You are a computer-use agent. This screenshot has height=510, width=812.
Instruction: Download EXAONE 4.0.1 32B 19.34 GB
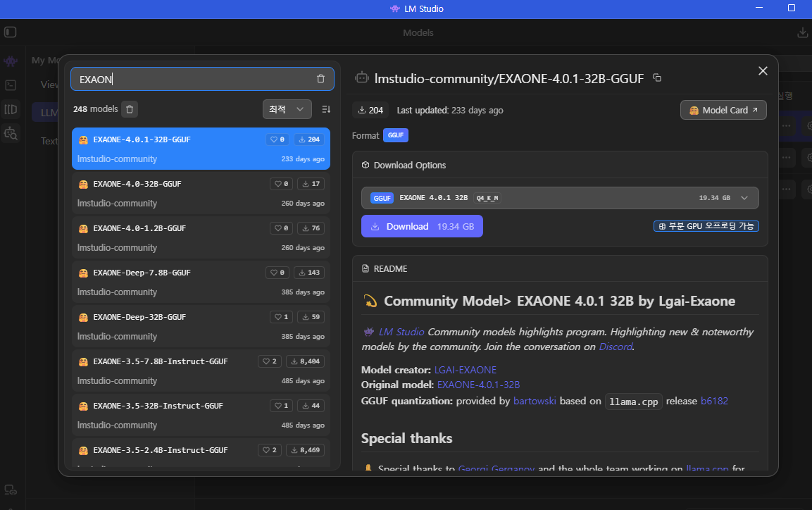pyautogui.click(x=422, y=226)
